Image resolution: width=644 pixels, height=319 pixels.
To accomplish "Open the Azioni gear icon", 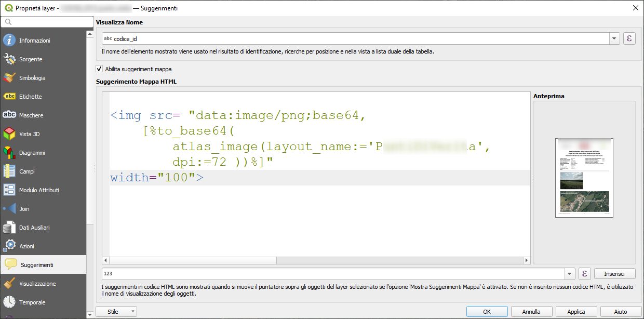I will pyautogui.click(x=9, y=246).
